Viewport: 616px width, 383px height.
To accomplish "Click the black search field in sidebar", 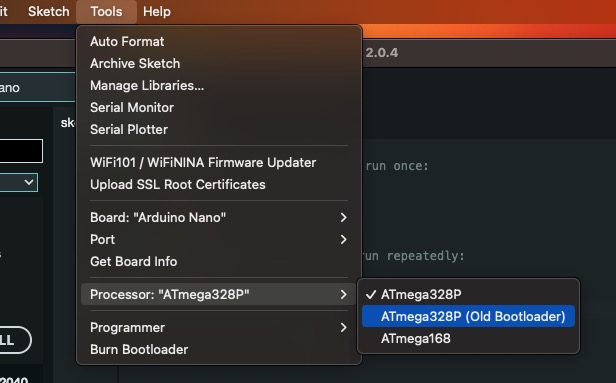I will coord(21,151).
